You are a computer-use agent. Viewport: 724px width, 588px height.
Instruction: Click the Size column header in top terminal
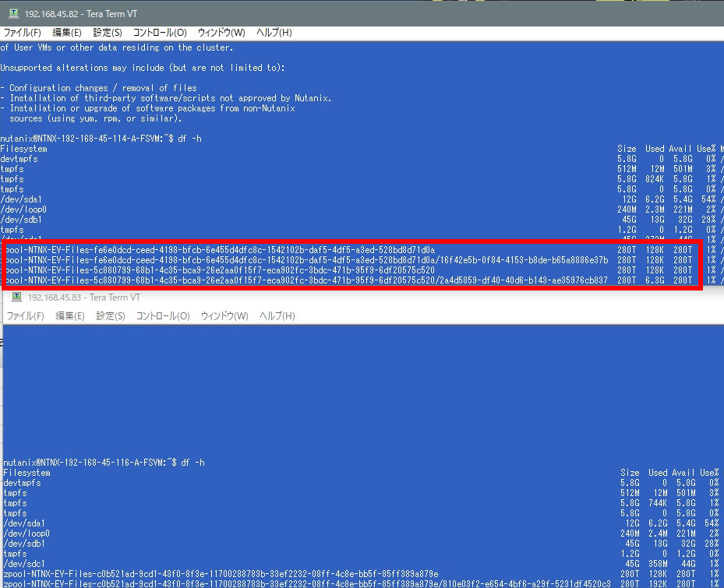pyautogui.click(x=627, y=149)
